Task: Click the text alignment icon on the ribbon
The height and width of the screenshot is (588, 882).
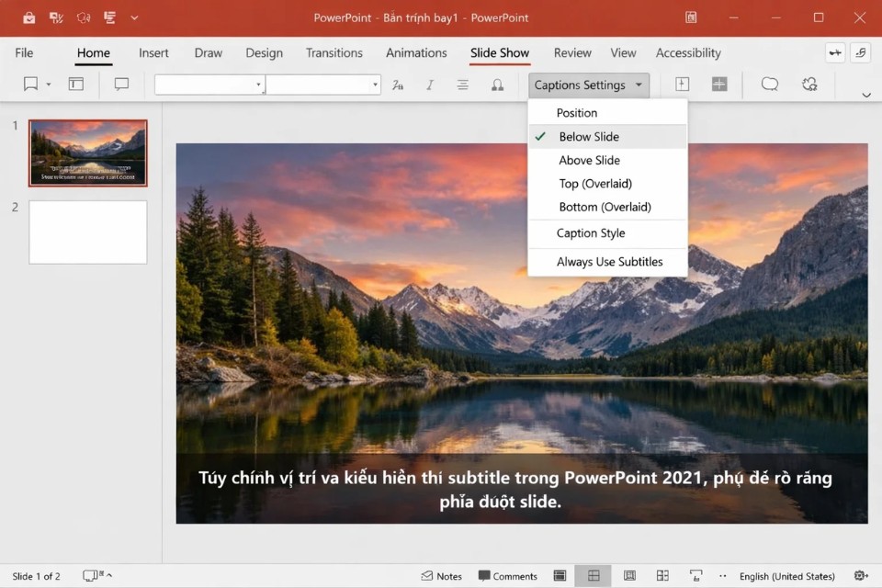Action: click(462, 85)
